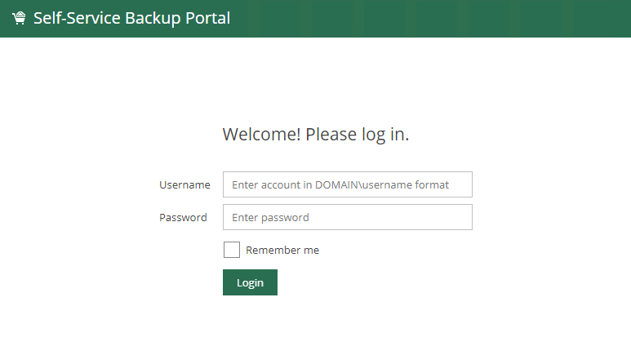Click the Username field label
The width and height of the screenshot is (631, 364).
tap(184, 184)
